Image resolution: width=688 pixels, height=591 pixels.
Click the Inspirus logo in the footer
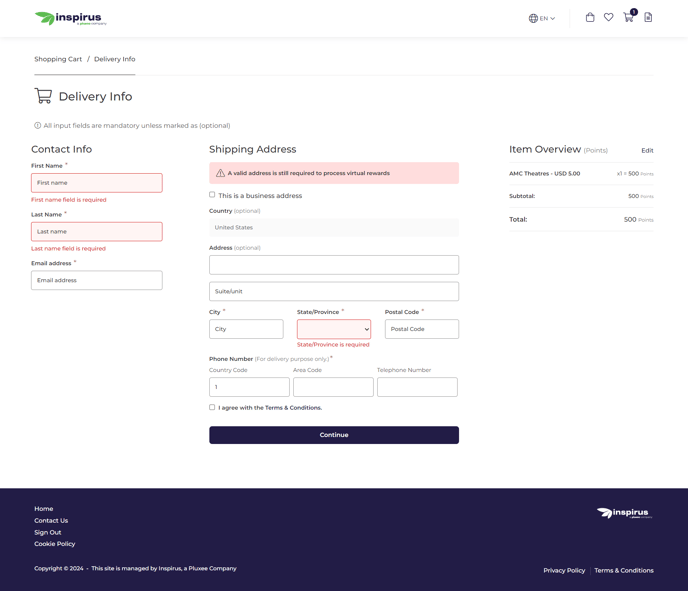624,513
